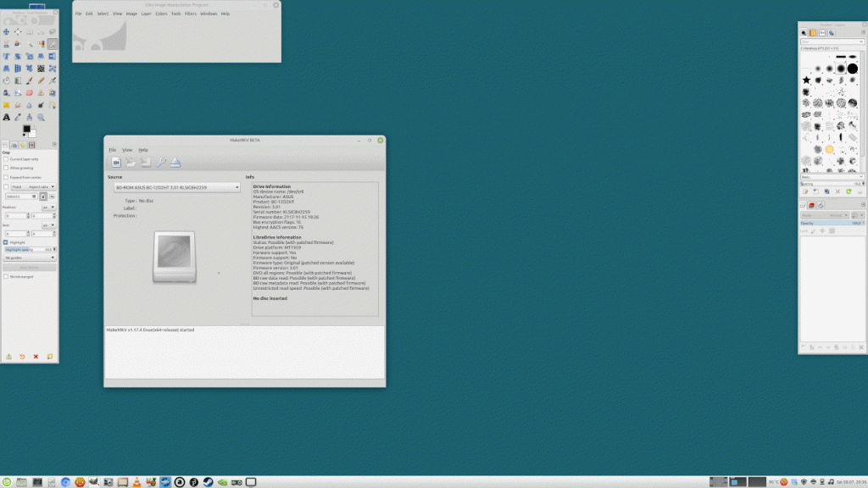The height and width of the screenshot is (488, 868).
Task: Enable the Current layer only checkbox
Action: pyautogui.click(x=6, y=159)
